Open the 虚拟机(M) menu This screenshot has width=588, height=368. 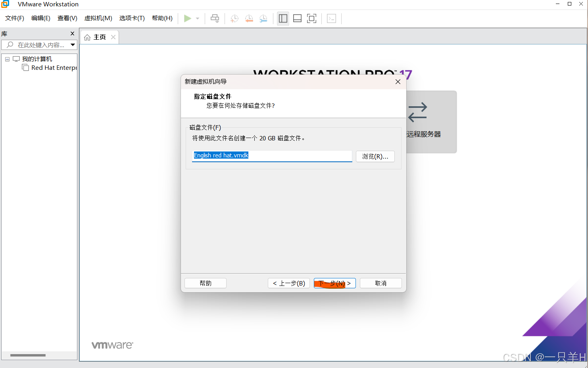pos(98,18)
